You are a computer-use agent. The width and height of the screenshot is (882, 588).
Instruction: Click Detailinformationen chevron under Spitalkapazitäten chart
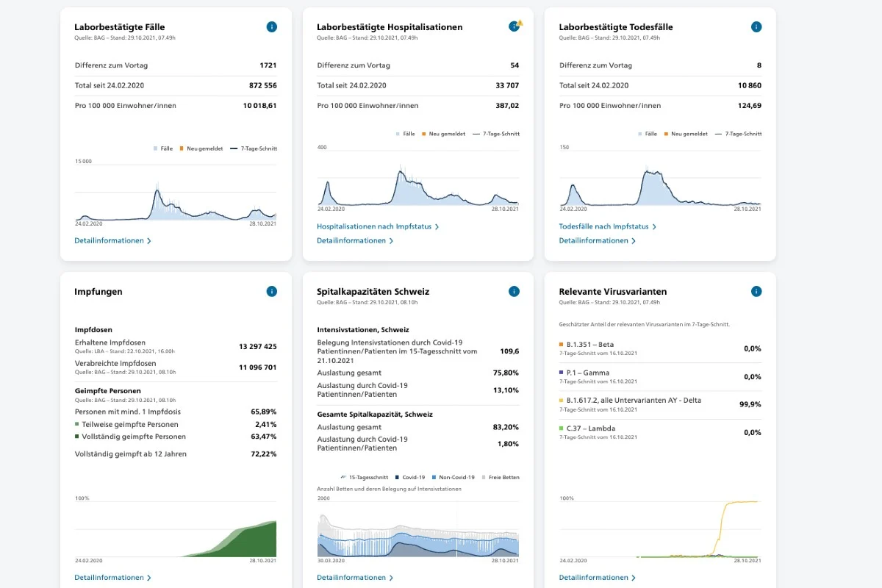point(391,578)
